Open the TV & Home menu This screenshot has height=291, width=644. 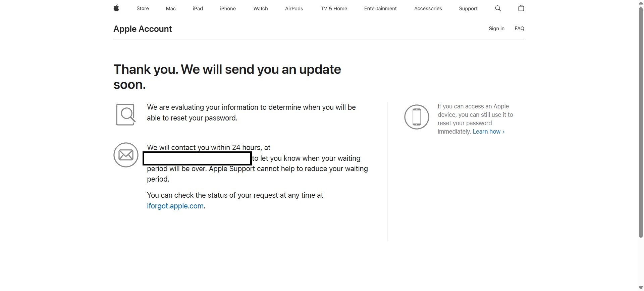click(334, 8)
